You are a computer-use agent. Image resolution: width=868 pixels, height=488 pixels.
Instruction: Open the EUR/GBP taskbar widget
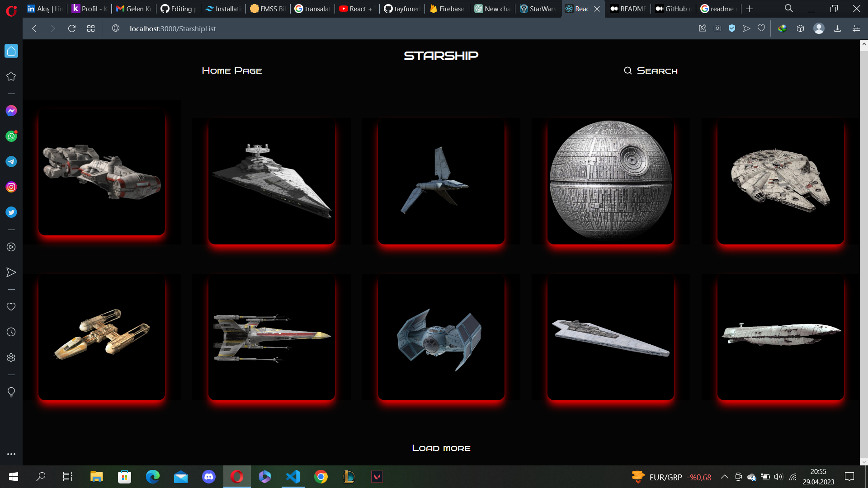pos(672,477)
